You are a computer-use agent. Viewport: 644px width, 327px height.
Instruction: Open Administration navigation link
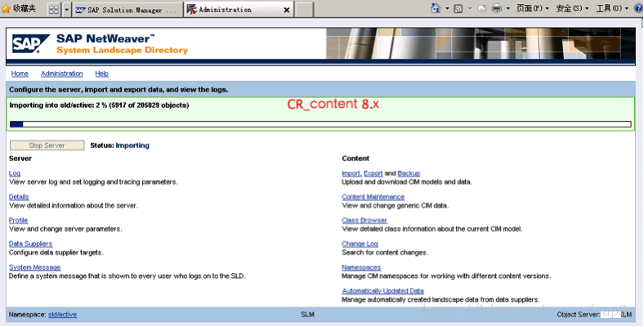[61, 74]
